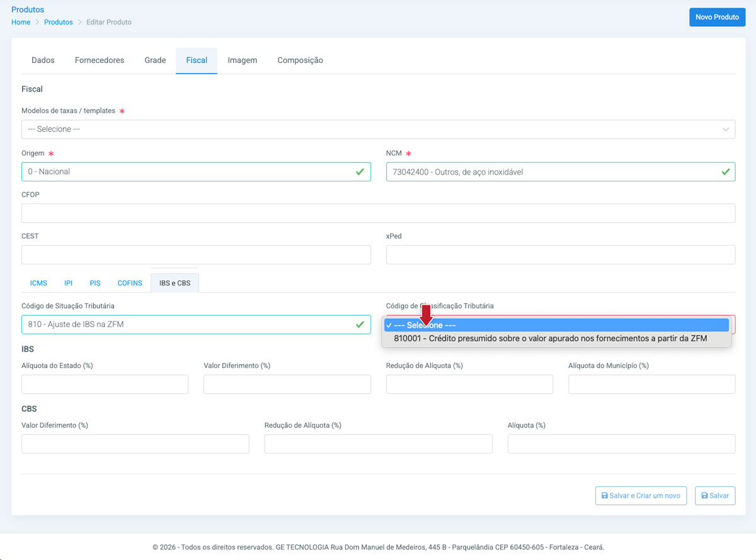The height and width of the screenshot is (560, 756).
Task: Go to the Produtos breadcrumb link
Action: click(58, 22)
